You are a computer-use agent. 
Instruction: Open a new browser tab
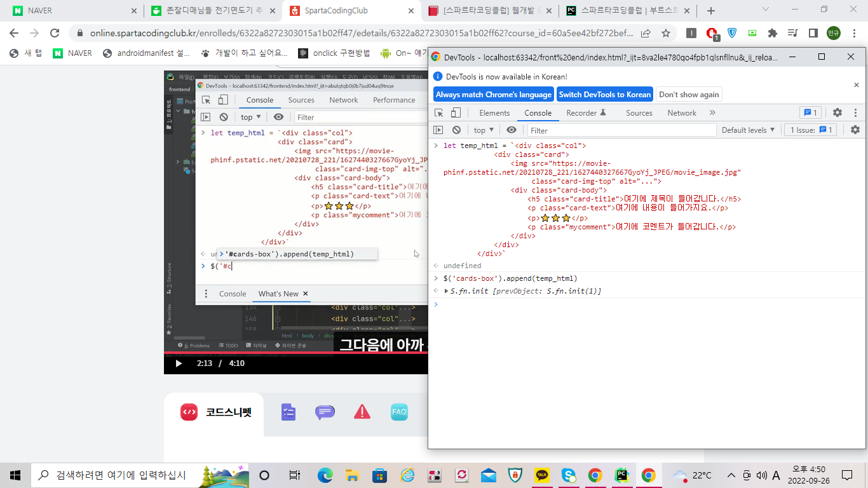tap(711, 11)
